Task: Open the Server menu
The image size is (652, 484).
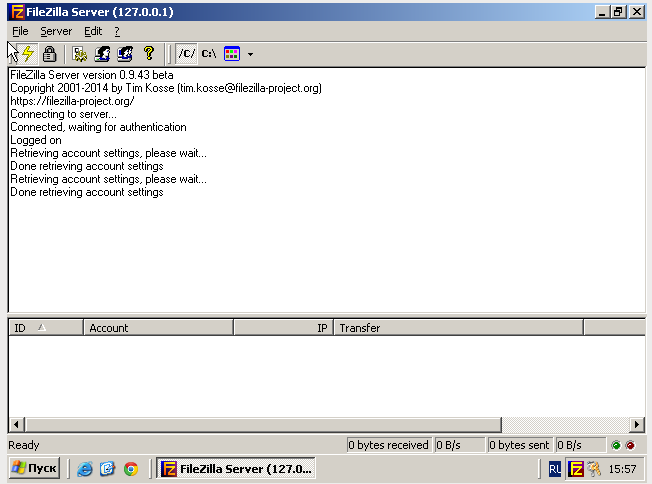Action: point(56,31)
